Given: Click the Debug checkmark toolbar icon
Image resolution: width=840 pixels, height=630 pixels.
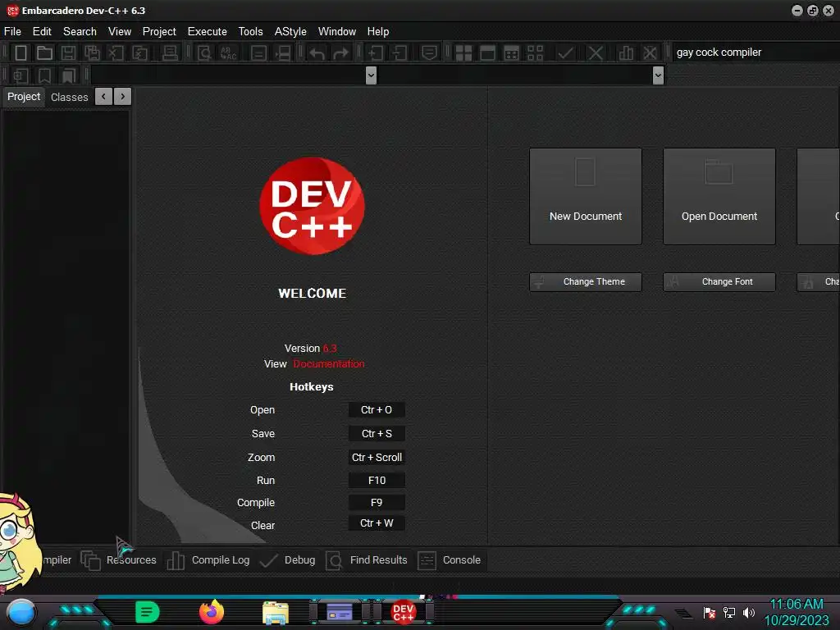Looking at the screenshot, I should click(566, 52).
